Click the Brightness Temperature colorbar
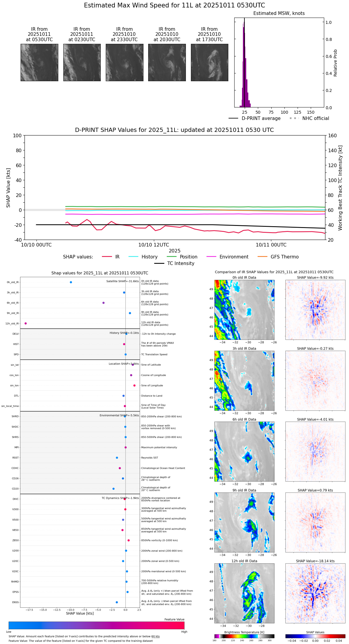349x644 pixels. click(x=244, y=636)
